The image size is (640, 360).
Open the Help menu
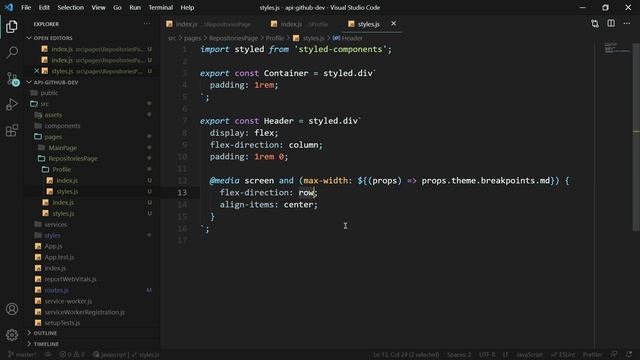click(x=187, y=7)
